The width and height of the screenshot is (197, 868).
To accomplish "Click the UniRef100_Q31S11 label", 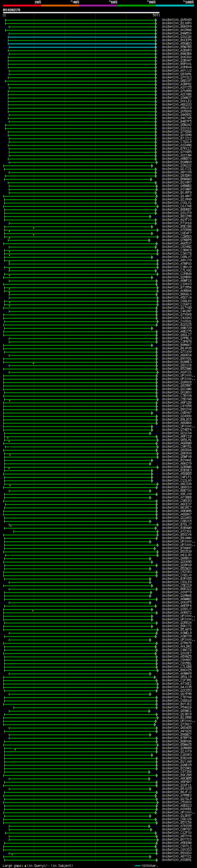I will [176, 128].
